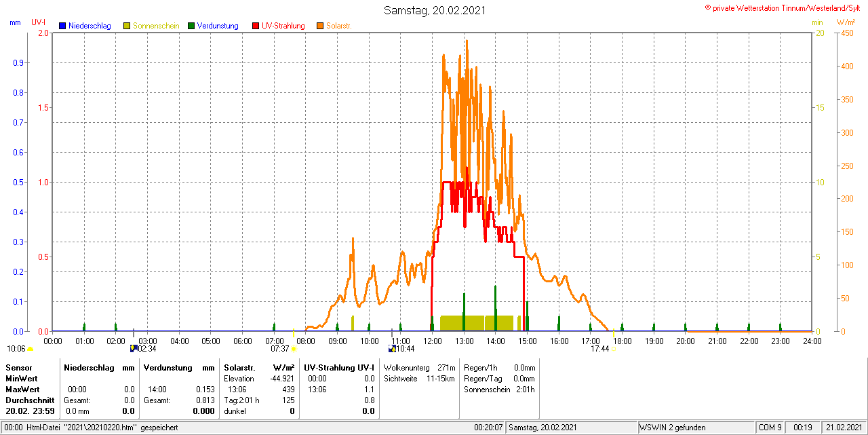The width and height of the screenshot is (868, 435).
Task: Click the Elevation value -44.921
Action: coord(283,378)
